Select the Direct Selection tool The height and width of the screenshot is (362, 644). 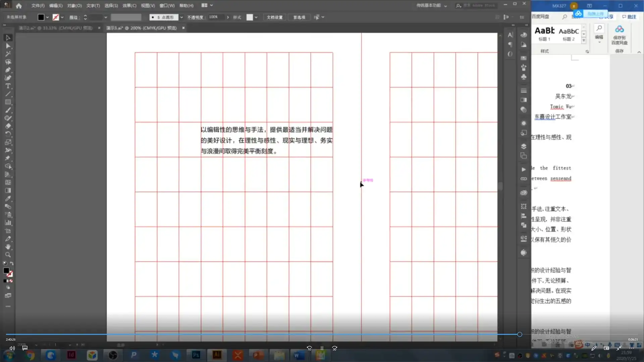[8, 46]
